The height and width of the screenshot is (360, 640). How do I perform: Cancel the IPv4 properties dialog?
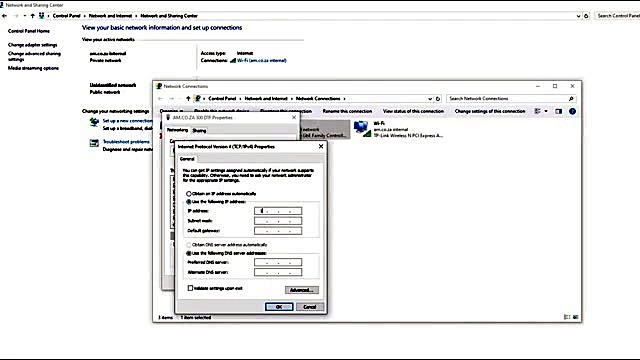tap(310, 307)
